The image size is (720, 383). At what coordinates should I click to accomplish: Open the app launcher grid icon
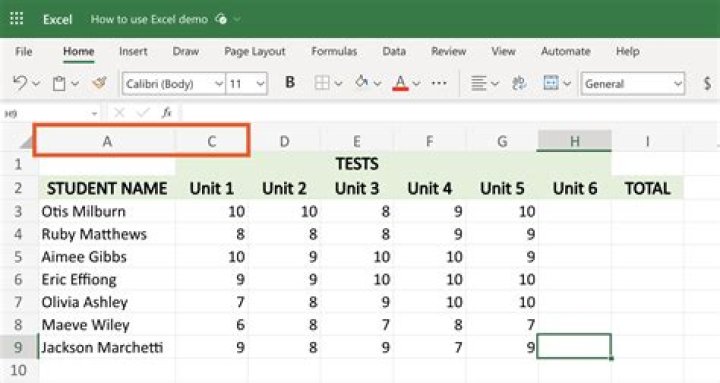[x=17, y=18]
